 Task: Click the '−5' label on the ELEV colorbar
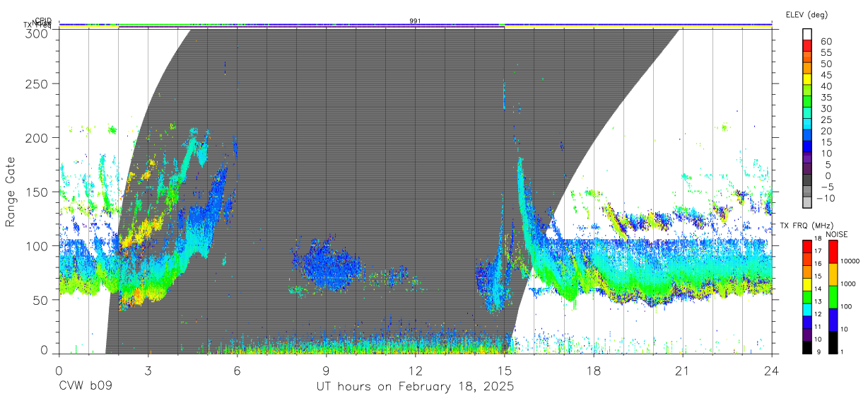[x=826, y=187]
